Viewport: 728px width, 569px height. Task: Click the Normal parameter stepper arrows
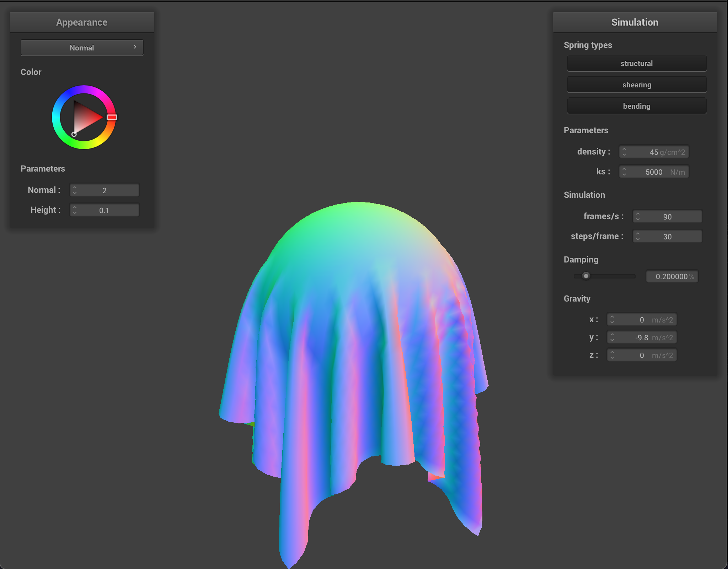point(75,190)
